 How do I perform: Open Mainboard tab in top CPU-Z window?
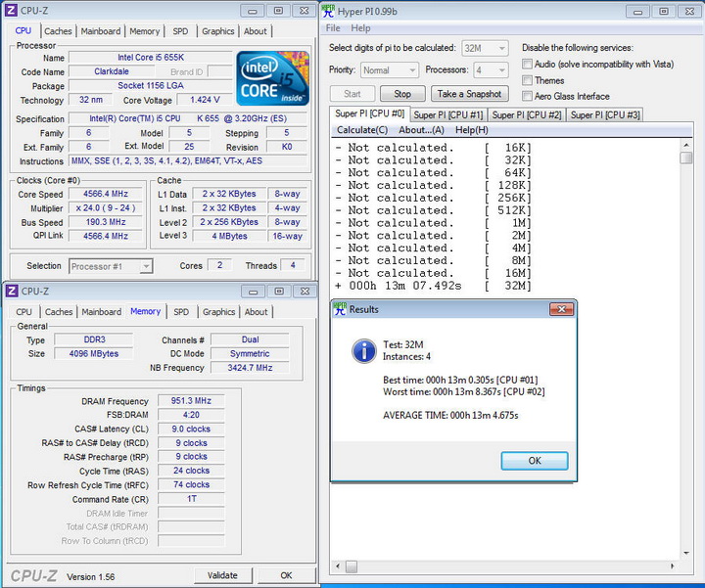point(101,31)
